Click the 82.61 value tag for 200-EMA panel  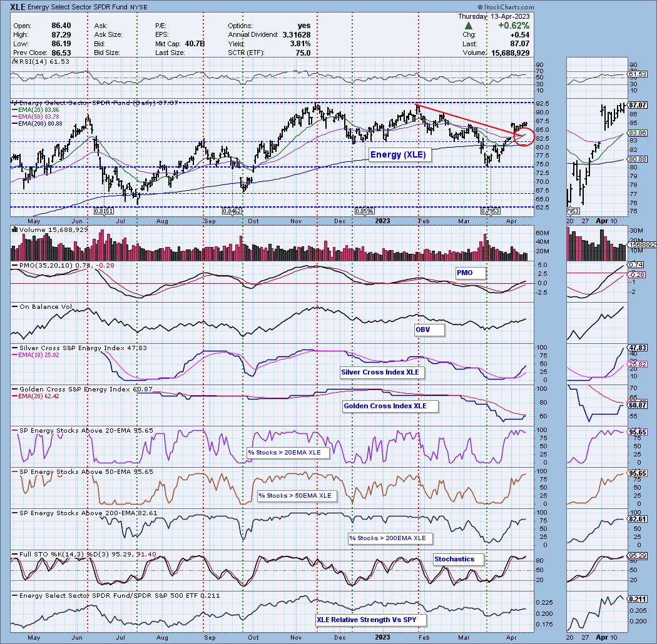pyautogui.click(x=638, y=519)
